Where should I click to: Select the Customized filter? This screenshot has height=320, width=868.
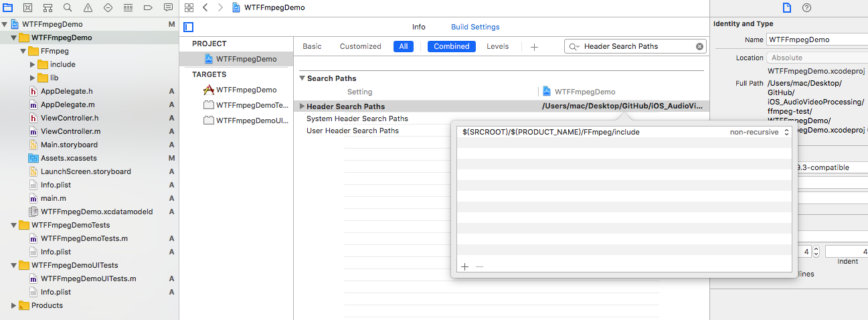(360, 46)
